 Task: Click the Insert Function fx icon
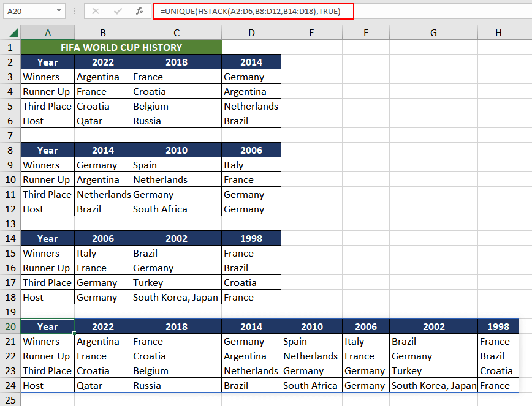(140, 11)
